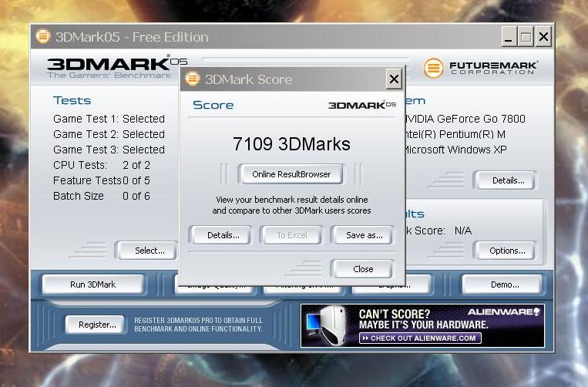The width and height of the screenshot is (588, 387).
Task: Click the 7109 3DMarks score text
Action: (x=291, y=144)
